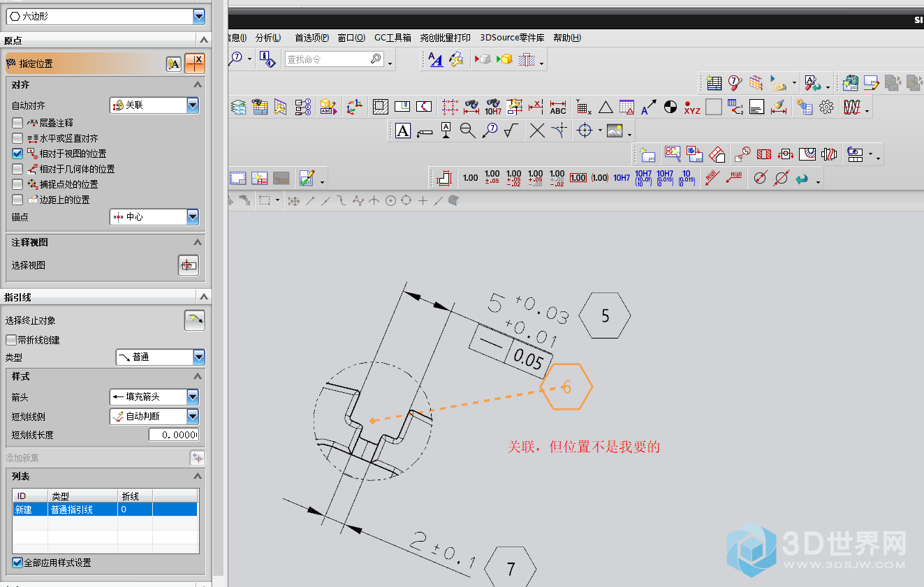924x587 pixels.
Task: Uncheck the 全部应用样式设置 checkbox
Action: coord(17,563)
